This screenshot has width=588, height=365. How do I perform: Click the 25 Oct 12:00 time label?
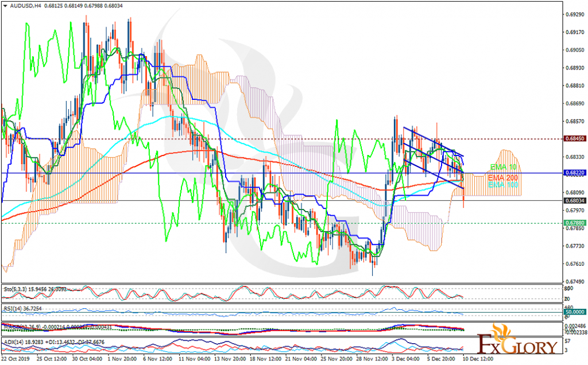[x=52, y=359]
